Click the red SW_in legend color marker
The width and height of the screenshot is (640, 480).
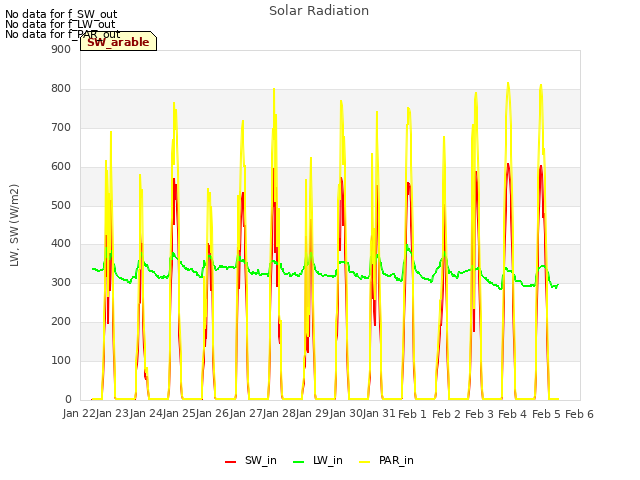pos(231,462)
